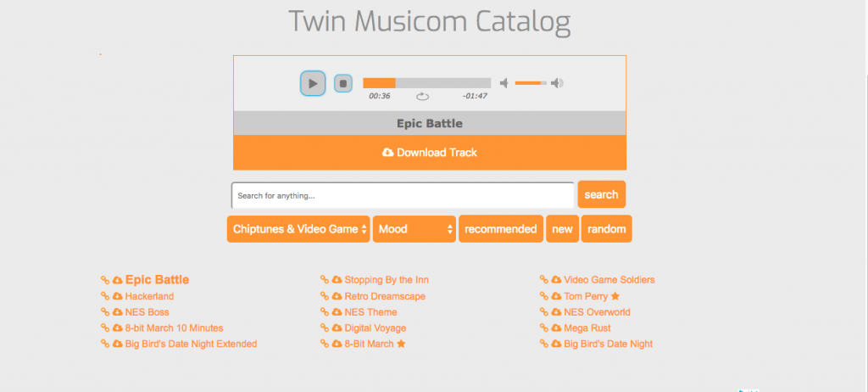Click the new tracks filter button
Viewport: 868px width, 392px height.
562,229
